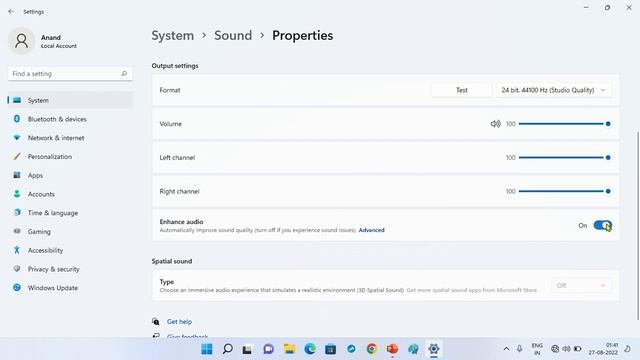Click the Time & language globe icon
The width and height of the screenshot is (640, 360).
pos(17,212)
